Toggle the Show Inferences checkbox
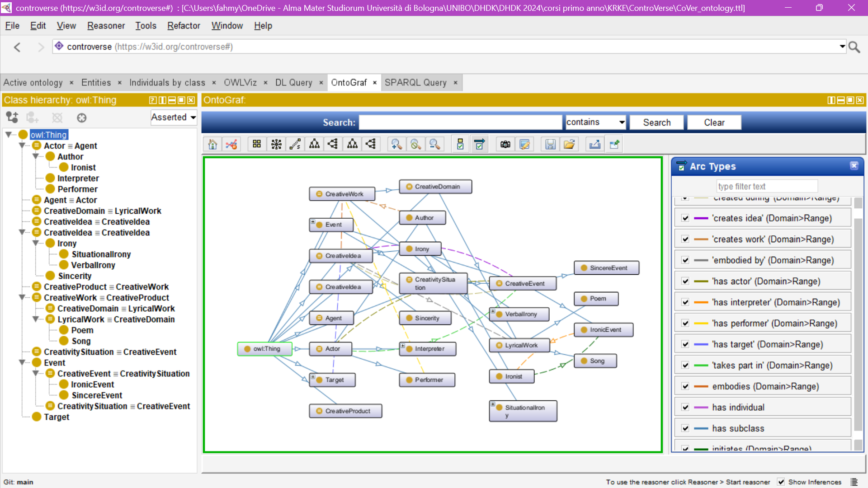 click(781, 482)
